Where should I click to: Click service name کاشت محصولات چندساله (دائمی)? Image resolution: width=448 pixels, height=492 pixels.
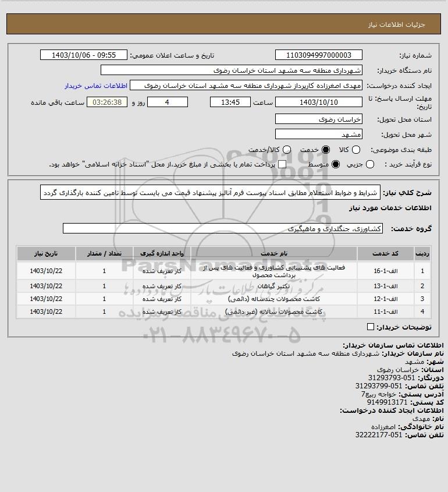273,299
